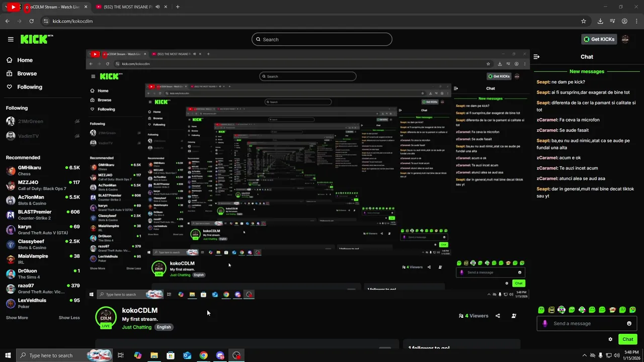Open the Windows Start menu
Image resolution: width=644 pixels, height=362 pixels.
click(x=8, y=355)
